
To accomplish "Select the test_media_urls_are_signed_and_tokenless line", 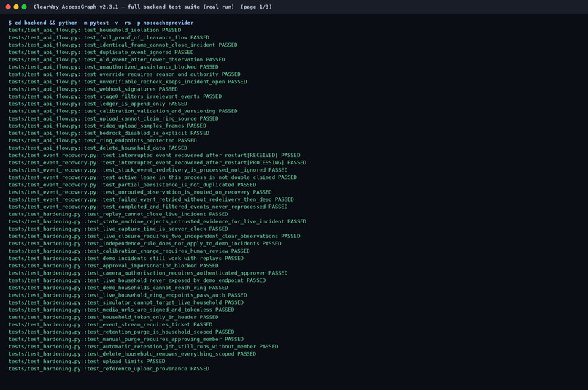I will 122,310.
